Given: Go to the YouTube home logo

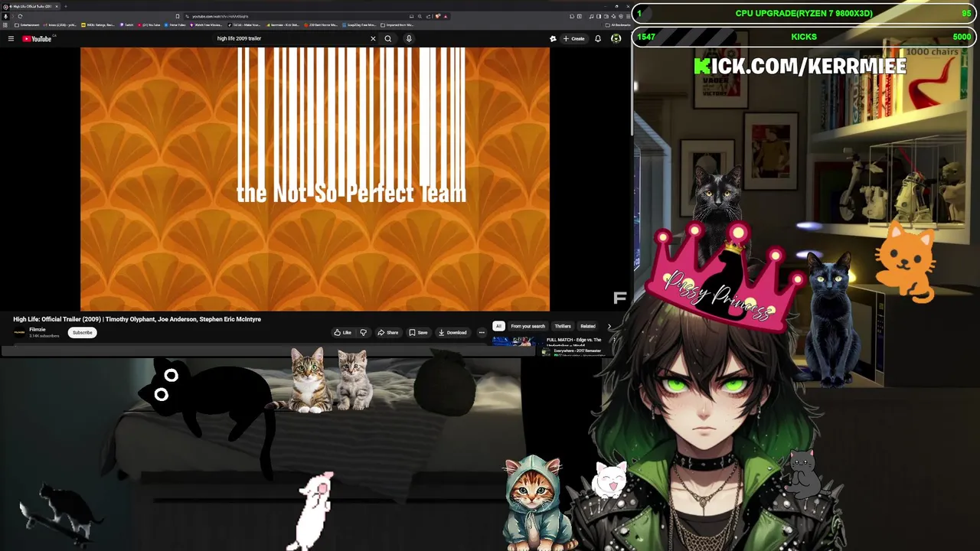Looking at the screenshot, I should coord(37,38).
